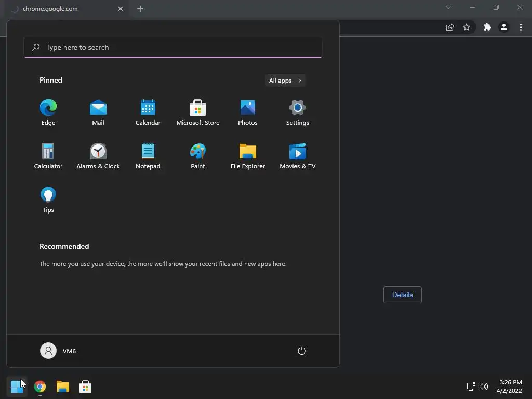The width and height of the screenshot is (532, 399).
Task: Launch the Calculator app
Action: [x=48, y=156]
